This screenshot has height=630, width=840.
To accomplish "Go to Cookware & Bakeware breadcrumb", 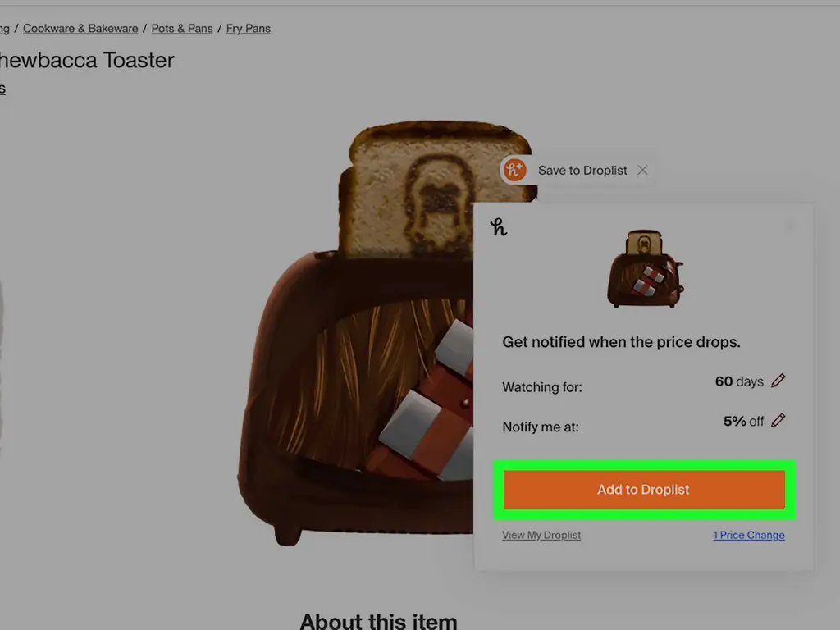I will 80,29.
